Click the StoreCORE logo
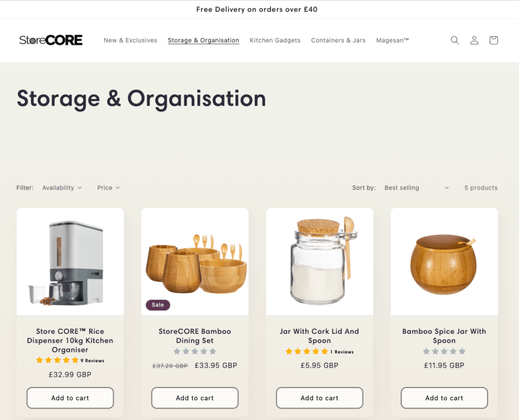Image resolution: width=519 pixels, height=420 pixels. coord(51,40)
